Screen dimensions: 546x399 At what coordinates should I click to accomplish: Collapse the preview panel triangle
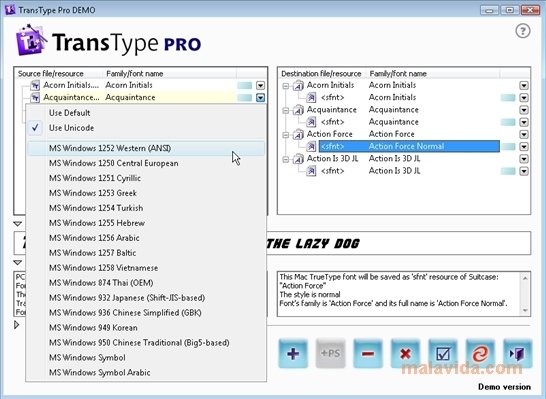(17, 224)
